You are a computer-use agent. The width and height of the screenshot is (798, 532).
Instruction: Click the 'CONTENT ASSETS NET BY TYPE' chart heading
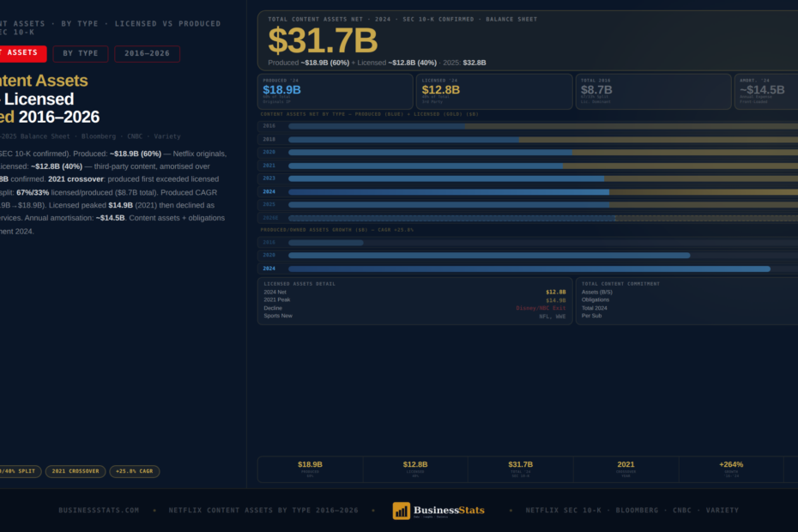pyautogui.click(x=370, y=114)
